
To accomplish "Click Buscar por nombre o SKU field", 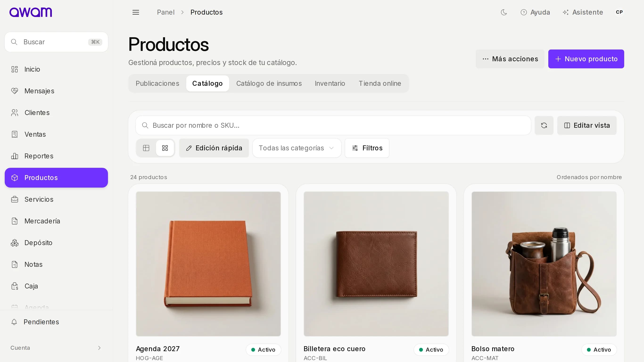I will (x=333, y=126).
